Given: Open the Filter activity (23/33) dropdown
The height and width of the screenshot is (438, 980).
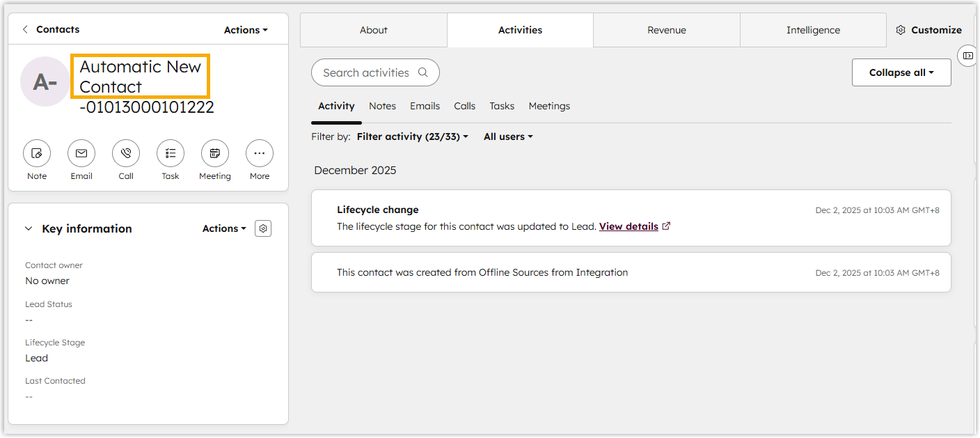Looking at the screenshot, I should [412, 136].
